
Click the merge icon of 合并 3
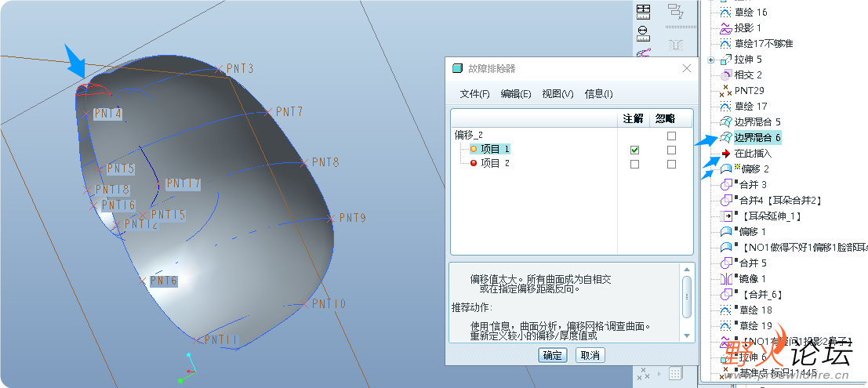(726, 184)
